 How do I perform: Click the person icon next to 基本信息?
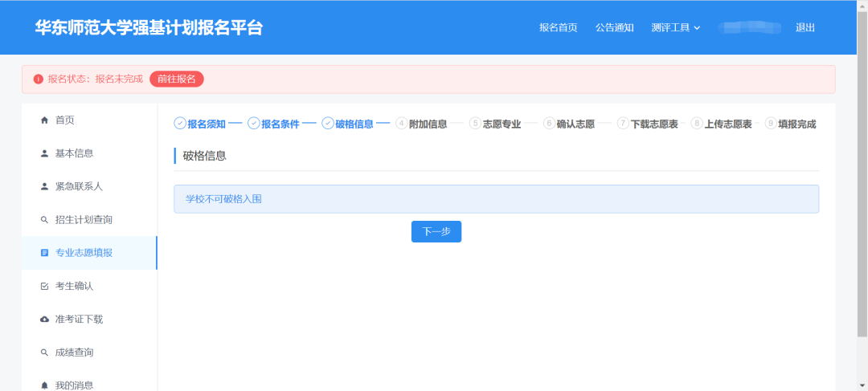click(44, 153)
